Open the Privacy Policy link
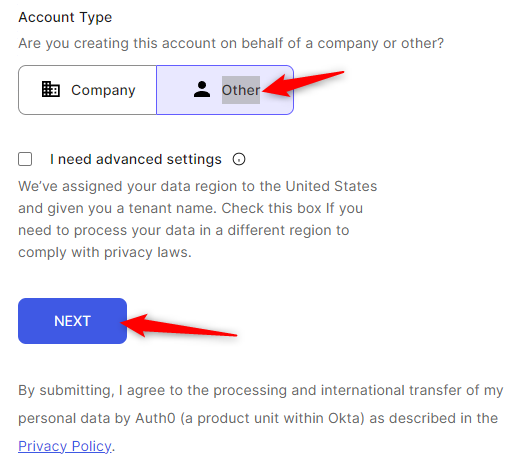This screenshot has width=524, height=475. (x=64, y=446)
